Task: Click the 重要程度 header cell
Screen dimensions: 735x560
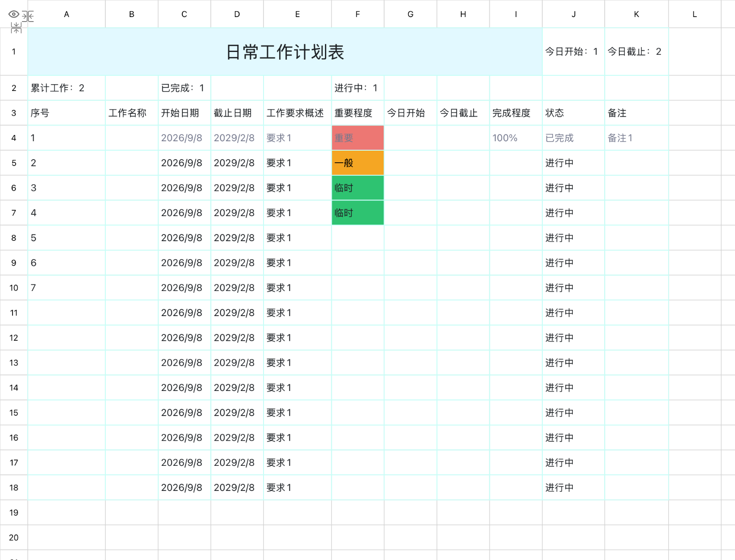Action: (x=358, y=113)
